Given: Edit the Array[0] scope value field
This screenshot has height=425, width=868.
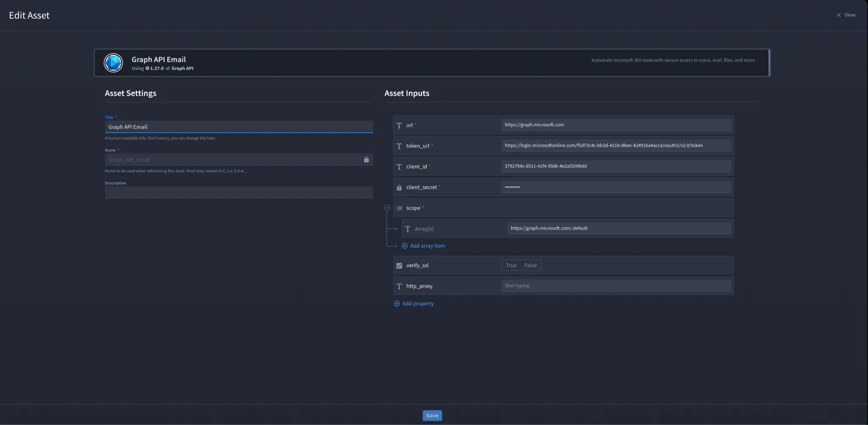Looking at the screenshot, I should pos(619,228).
